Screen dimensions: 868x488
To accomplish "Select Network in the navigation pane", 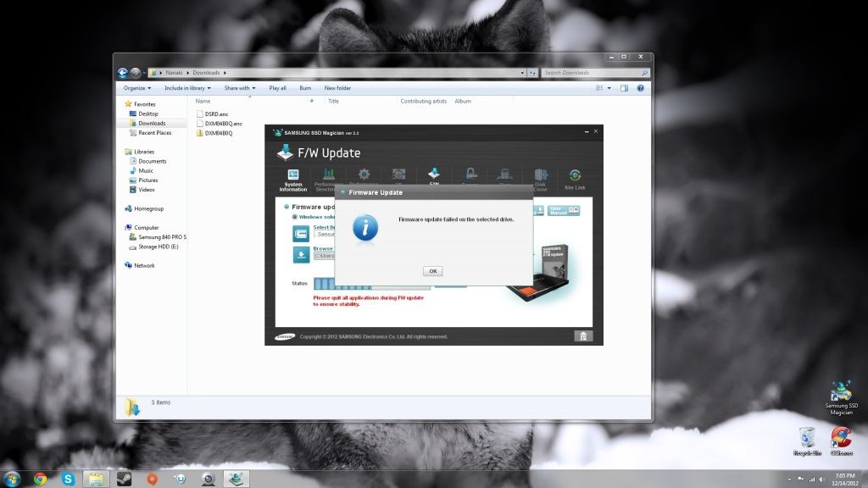I will coord(144,265).
